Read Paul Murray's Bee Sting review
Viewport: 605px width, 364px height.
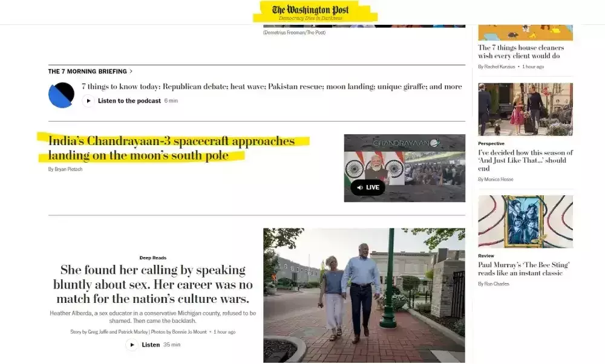523,268
